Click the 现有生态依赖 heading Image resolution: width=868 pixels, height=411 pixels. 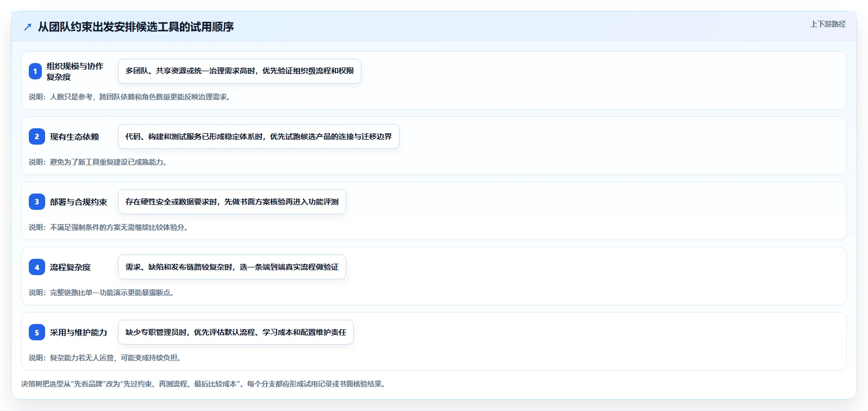pyautogui.click(x=74, y=136)
